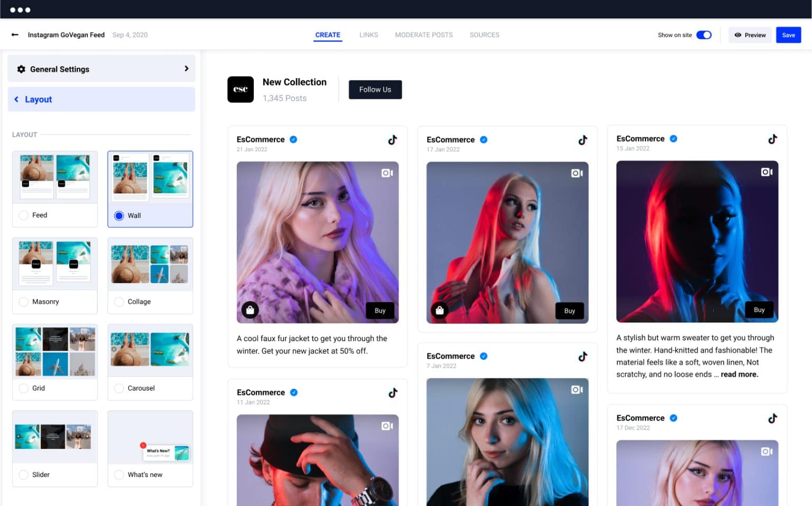Select the Grid layout option
This screenshot has height=506, width=812.
pos(23,388)
